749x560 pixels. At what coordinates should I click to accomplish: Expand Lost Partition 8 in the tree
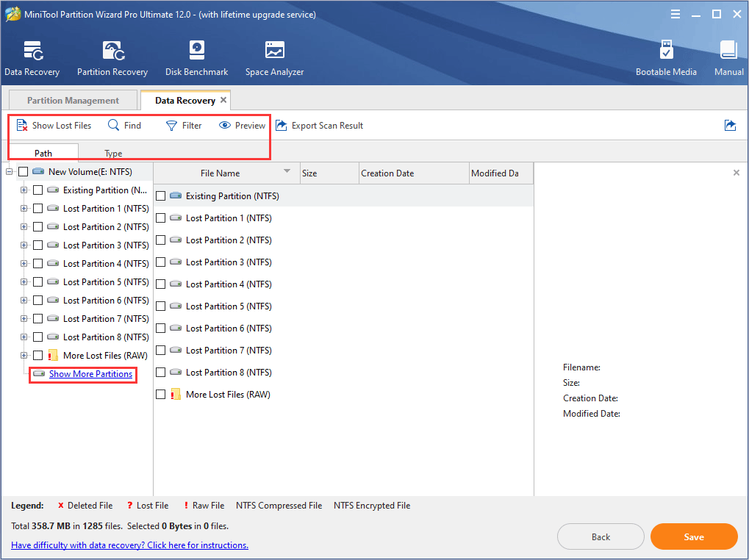click(x=24, y=337)
